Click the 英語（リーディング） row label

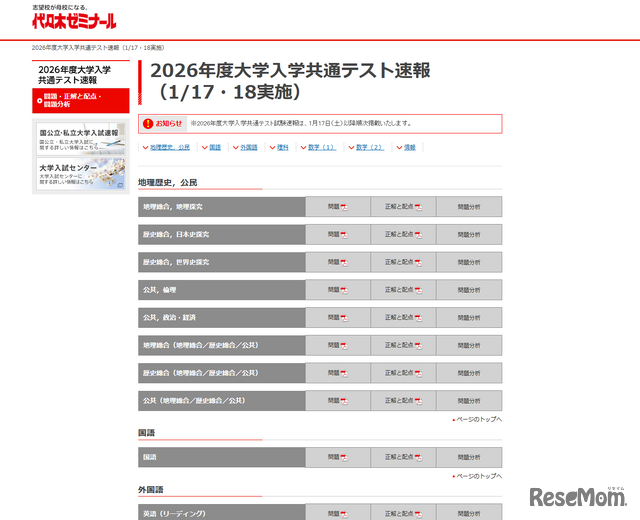[222, 513]
